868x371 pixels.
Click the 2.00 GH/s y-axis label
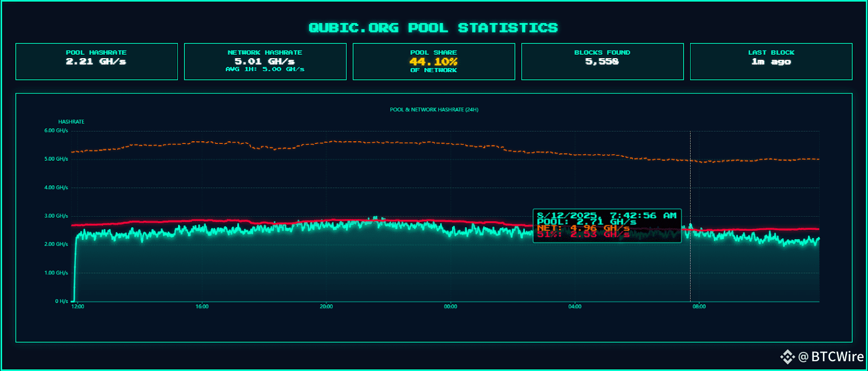pyautogui.click(x=56, y=244)
